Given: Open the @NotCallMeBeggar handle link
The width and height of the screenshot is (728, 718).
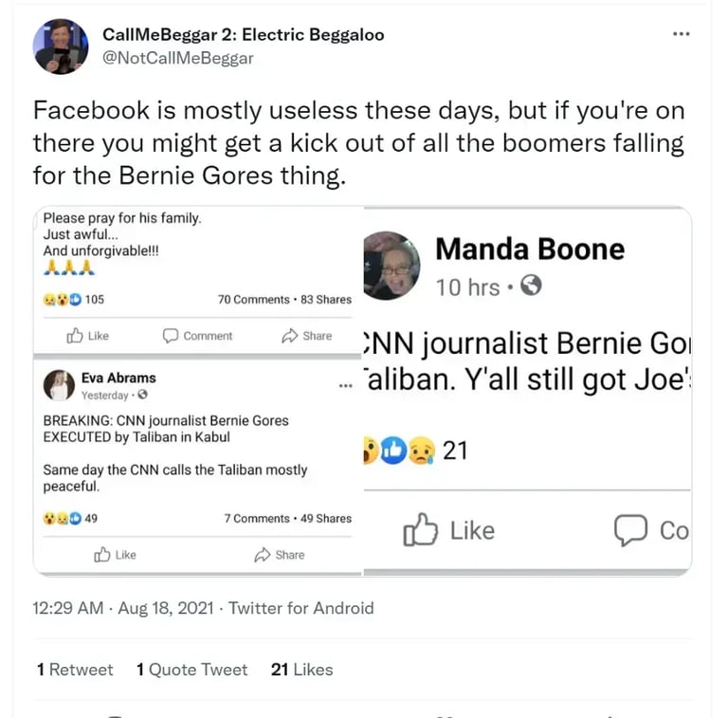Looking at the screenshot, I should 177,58.
